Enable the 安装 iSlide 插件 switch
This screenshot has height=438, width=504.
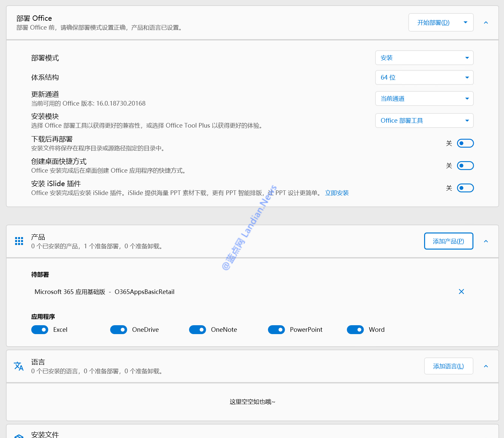tap(465, 188)
